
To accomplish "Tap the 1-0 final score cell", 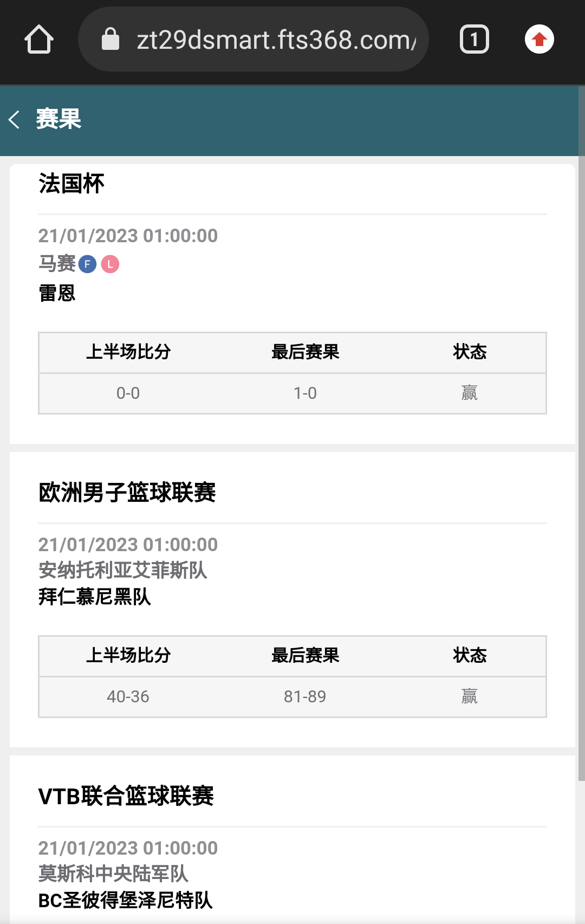I will (x=305, y=393).
